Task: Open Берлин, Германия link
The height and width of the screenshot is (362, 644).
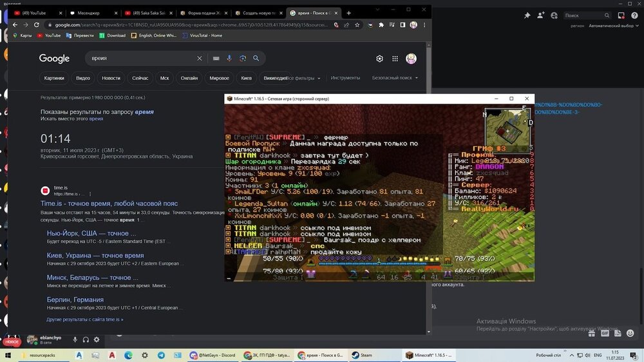Action: point(75,300)
